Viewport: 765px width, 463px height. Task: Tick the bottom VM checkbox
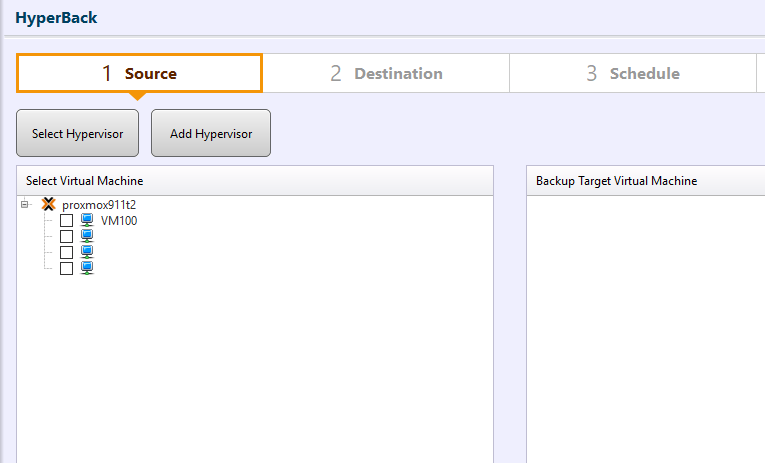click(x=66, y=268)
